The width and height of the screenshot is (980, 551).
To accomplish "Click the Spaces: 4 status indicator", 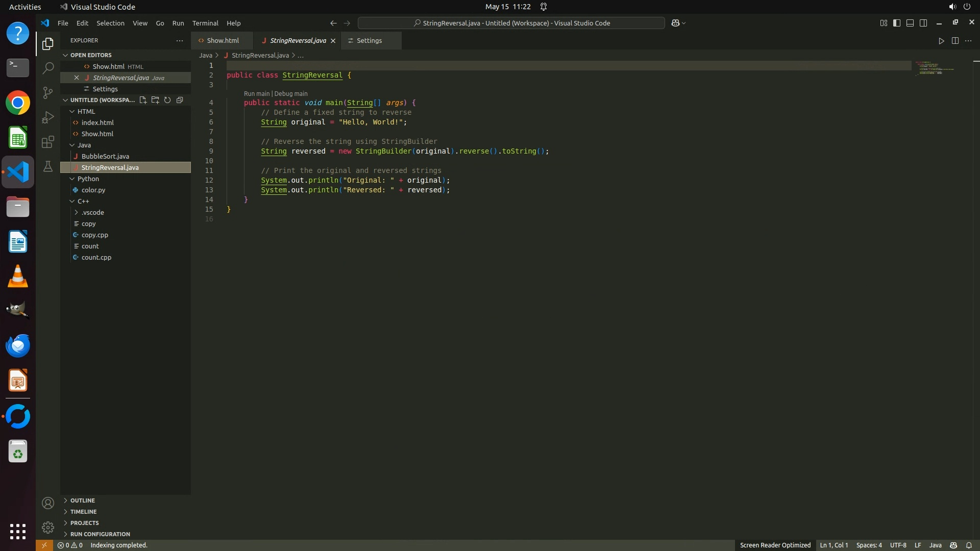I will [869, 545].
